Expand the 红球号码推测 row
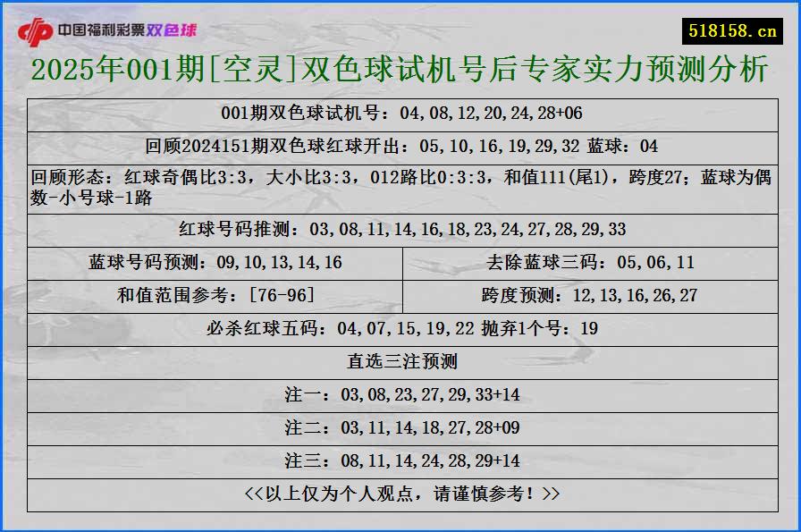The width and height of the screenshot is (801, 532). coord(400,230)
